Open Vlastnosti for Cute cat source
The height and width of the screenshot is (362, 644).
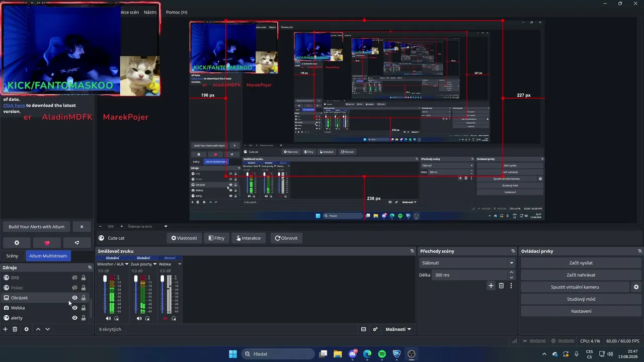click(184, 238)
